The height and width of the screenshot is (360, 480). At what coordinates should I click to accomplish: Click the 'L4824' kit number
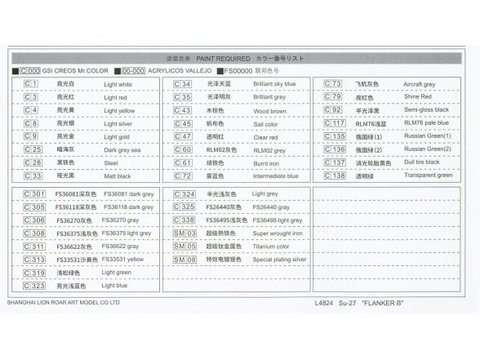click(x=324, y=303)
